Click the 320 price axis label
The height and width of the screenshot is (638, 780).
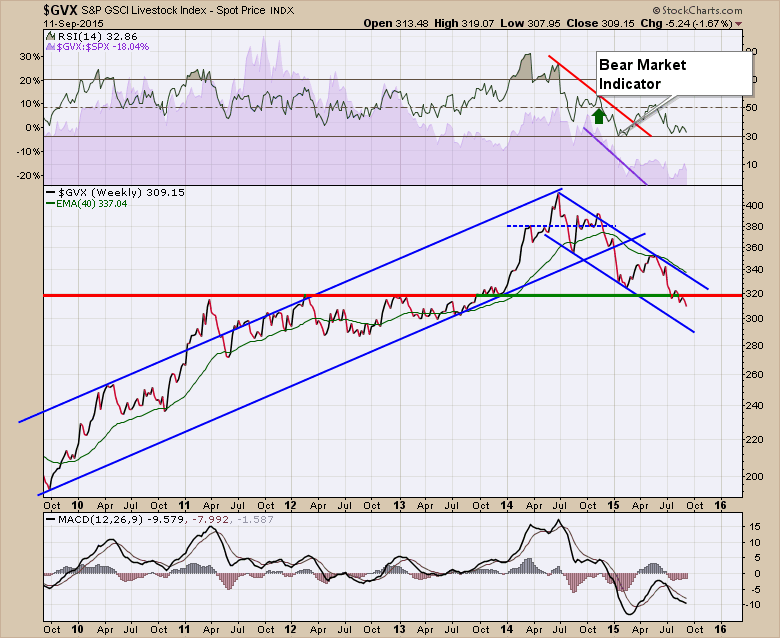[x=754, y=293]
